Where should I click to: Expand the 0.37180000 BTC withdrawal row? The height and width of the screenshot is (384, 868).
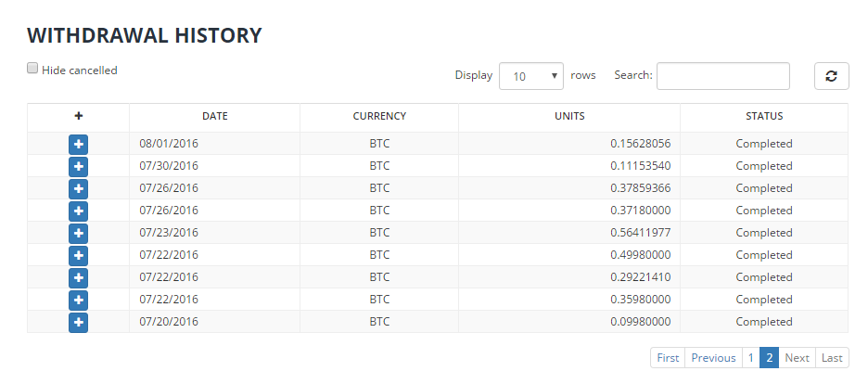79,211
